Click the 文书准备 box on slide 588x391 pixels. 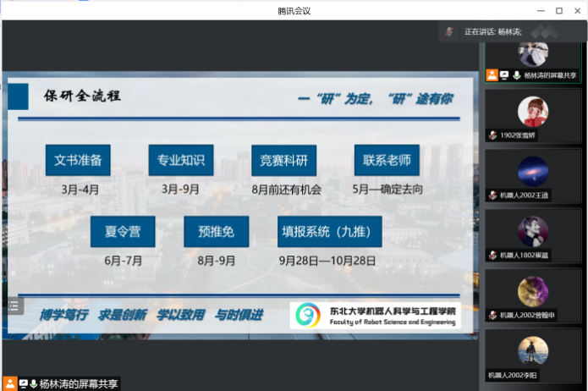click(x=78, y=160)
